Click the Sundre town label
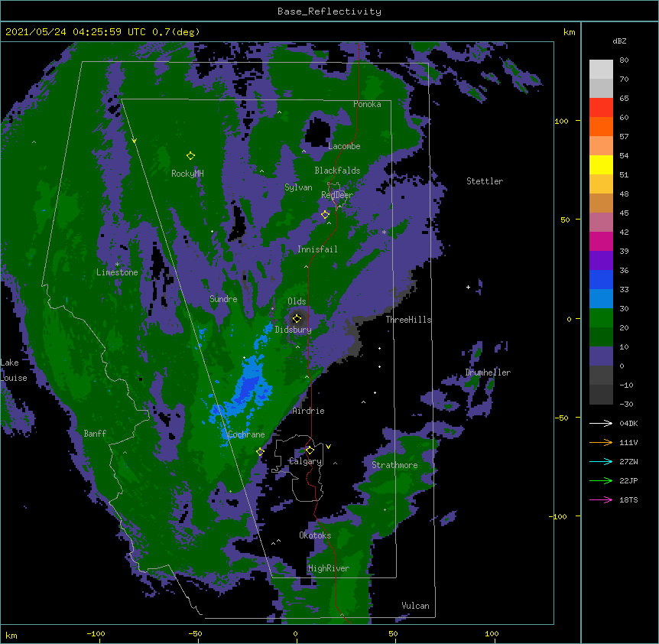The height and width of the screenshot is (644, 659). click(x=223, y=299)
